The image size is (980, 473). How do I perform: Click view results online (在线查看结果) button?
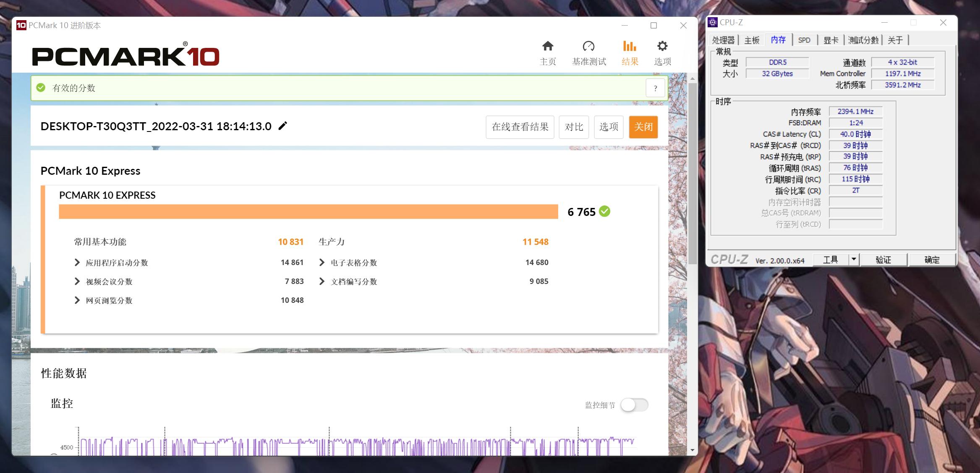pyautogui.click(x=520, y=127)
